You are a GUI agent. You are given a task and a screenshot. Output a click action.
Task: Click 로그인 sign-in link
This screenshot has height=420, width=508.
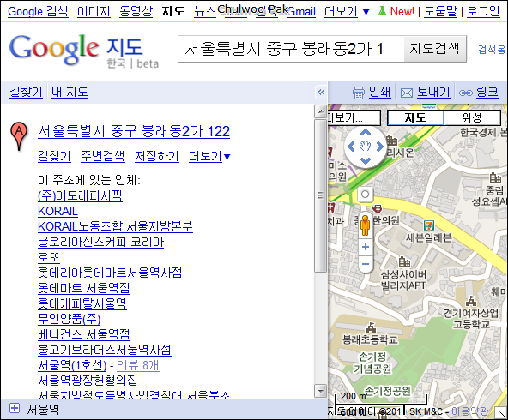(483, 12)
